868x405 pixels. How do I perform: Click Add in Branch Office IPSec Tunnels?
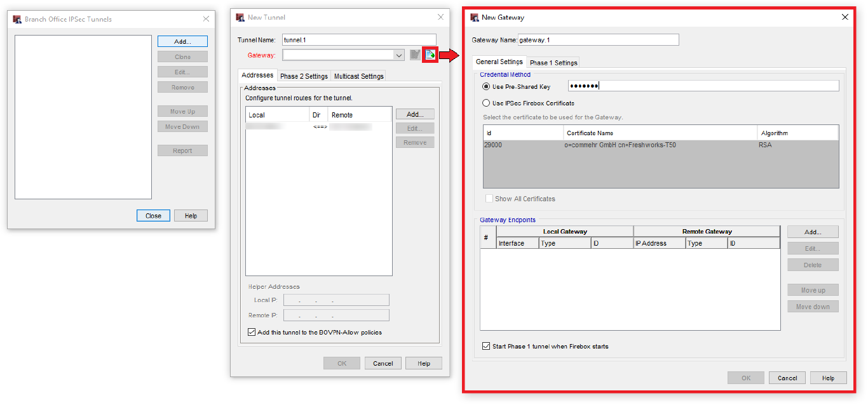[182, 41]
